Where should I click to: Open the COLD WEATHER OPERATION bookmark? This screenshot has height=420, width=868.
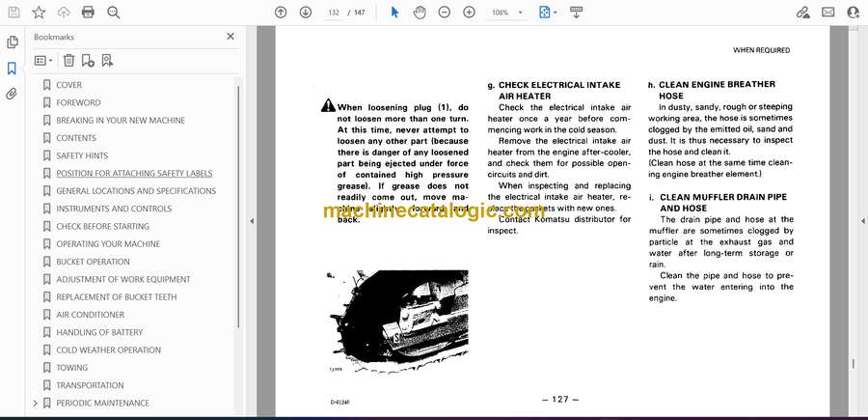point(108,350)
